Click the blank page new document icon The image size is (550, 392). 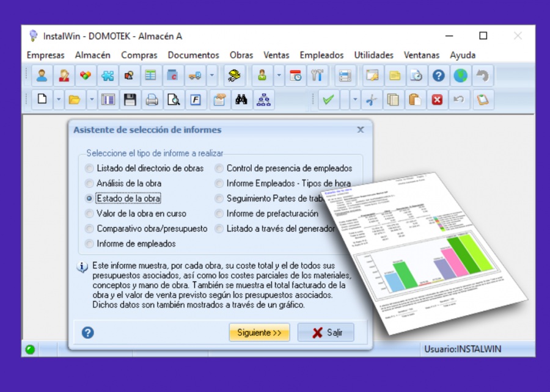pos(42,100)
